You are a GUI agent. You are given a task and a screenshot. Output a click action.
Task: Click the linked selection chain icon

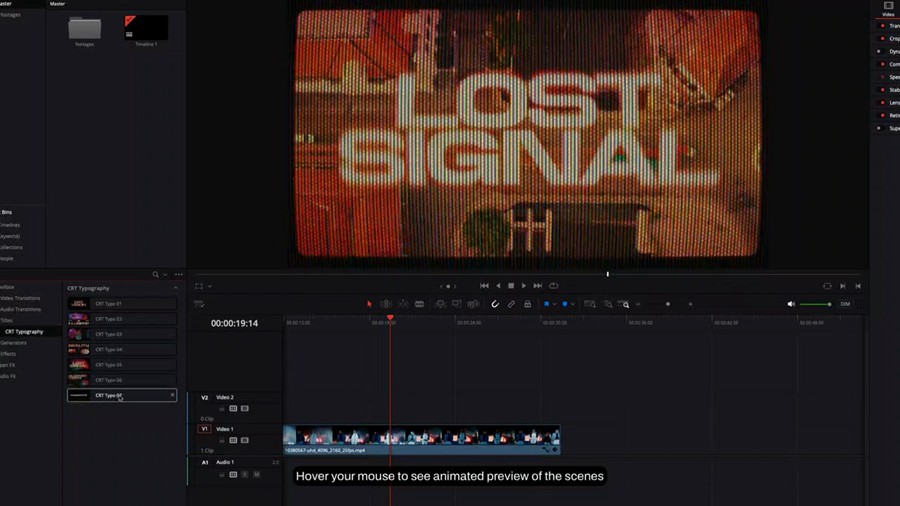511,304
